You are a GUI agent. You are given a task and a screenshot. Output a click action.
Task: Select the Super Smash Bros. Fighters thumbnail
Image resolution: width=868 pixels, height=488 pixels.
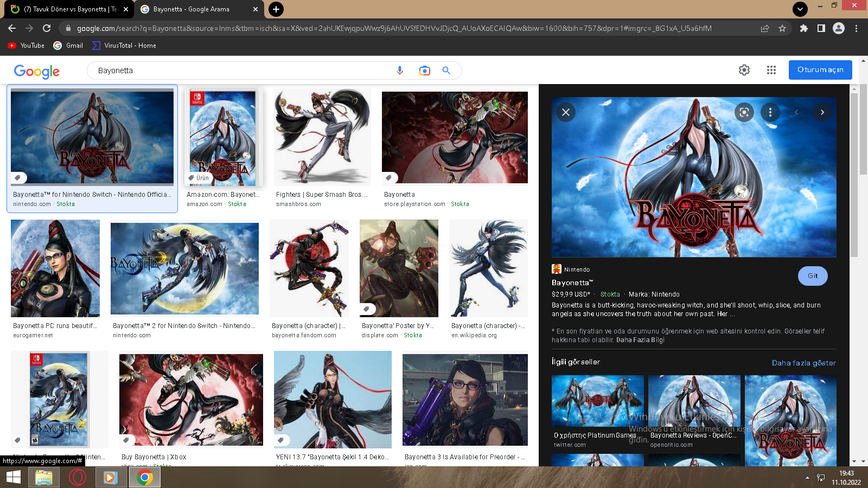(x=322, y=137)
